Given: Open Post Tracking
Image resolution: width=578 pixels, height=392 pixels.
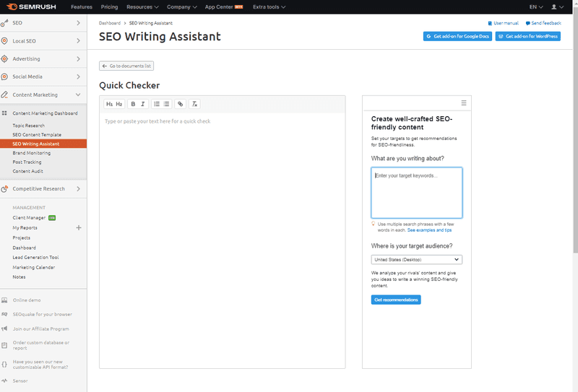Looking at the screenshot, I should [x=27, y=162].
